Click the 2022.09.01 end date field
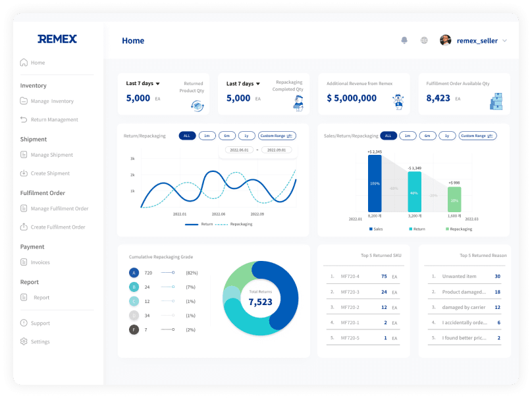This screenshot has width=532, height=398. tap(277, 150)
